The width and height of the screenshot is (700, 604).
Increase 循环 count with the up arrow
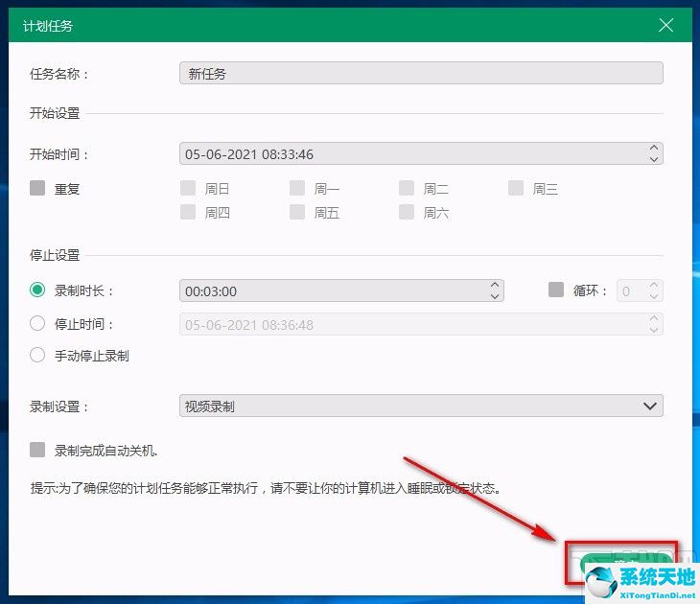coord(654,285)
